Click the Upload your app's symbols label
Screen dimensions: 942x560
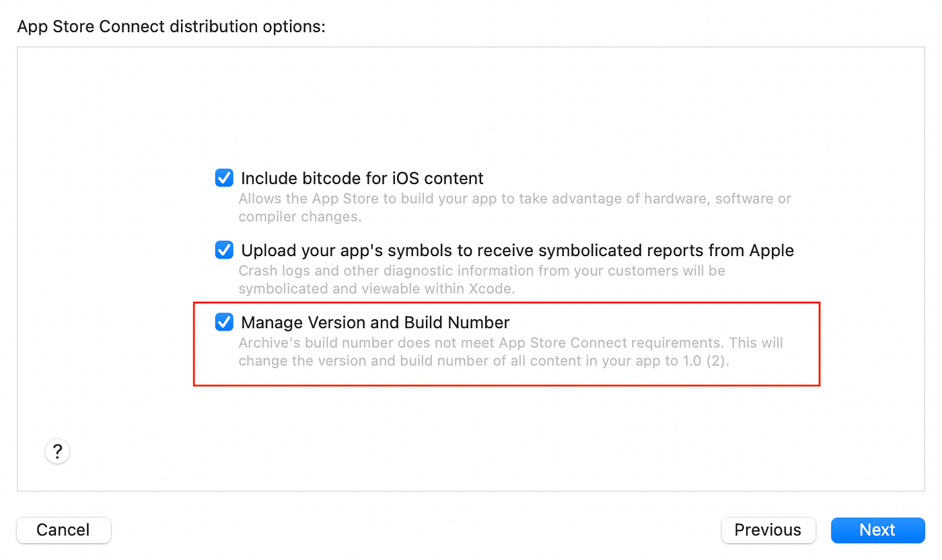click(x=516, y=249)
